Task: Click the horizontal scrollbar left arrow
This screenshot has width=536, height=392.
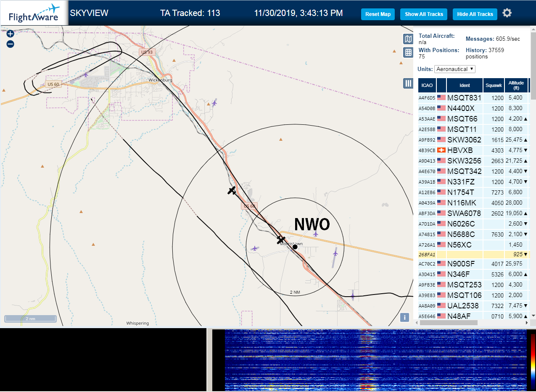Action: (x=417, y=323)
